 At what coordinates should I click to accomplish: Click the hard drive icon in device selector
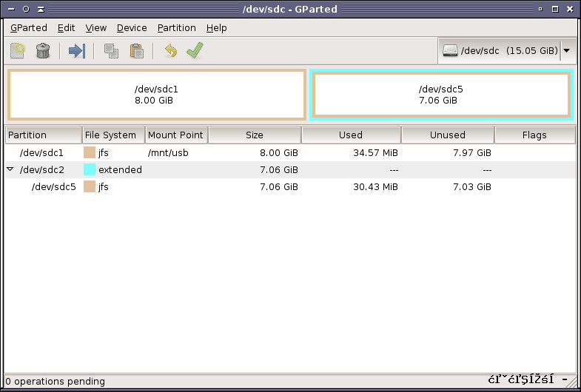click(x=450, y=51)
